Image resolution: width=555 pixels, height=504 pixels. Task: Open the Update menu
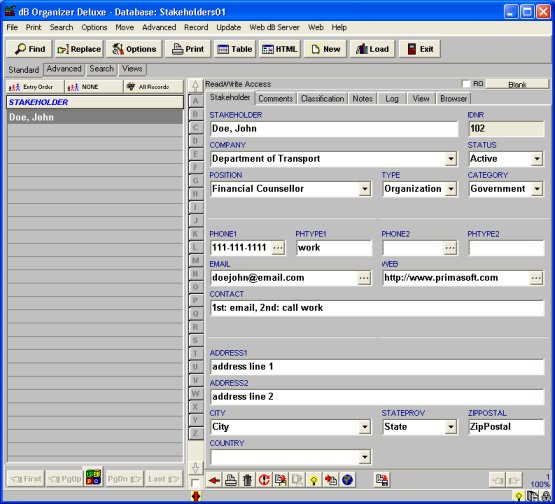pos(229,27)
